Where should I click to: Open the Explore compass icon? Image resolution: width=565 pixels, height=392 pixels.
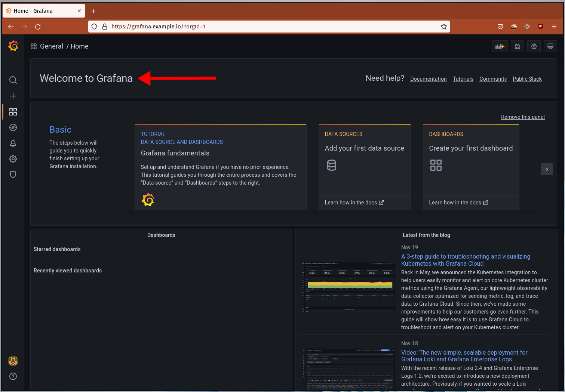(x=13, y=127)
